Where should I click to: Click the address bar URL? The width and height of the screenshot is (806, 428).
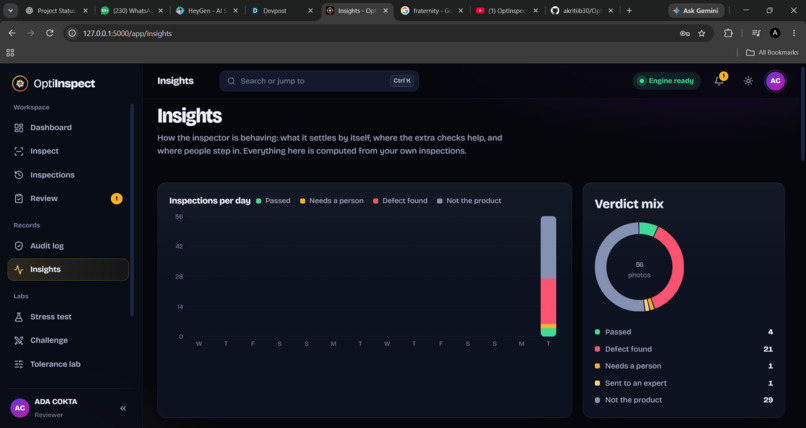click(x=127, y=33)
